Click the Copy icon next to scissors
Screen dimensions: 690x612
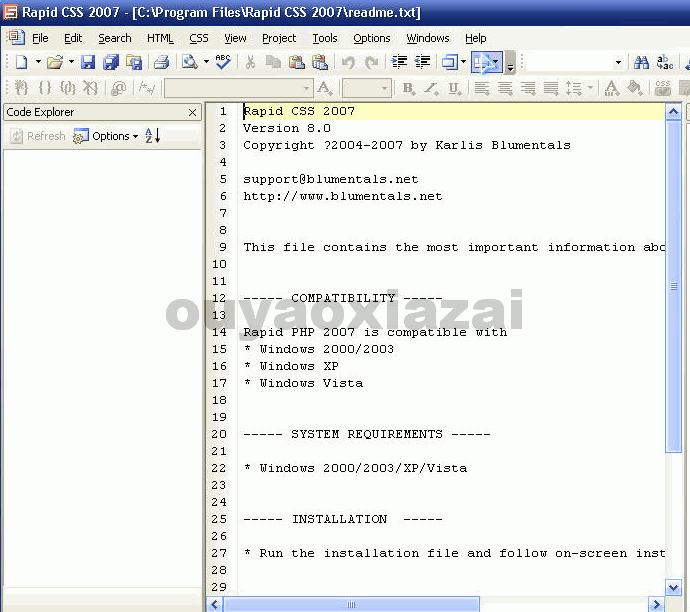click(x=273, y=62)
